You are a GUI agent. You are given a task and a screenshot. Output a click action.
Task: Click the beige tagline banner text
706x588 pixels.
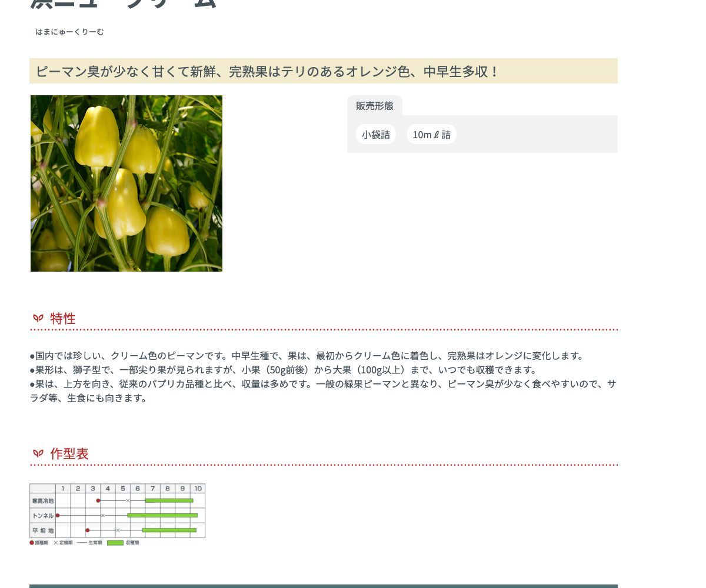pyautogui.click(x=267, y=72)
